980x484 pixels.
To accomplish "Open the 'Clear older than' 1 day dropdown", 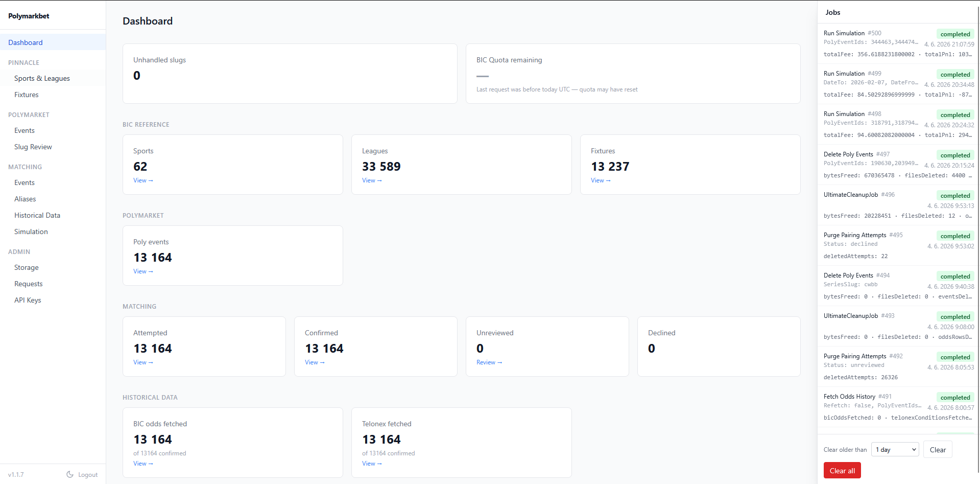I will [895, 450].
